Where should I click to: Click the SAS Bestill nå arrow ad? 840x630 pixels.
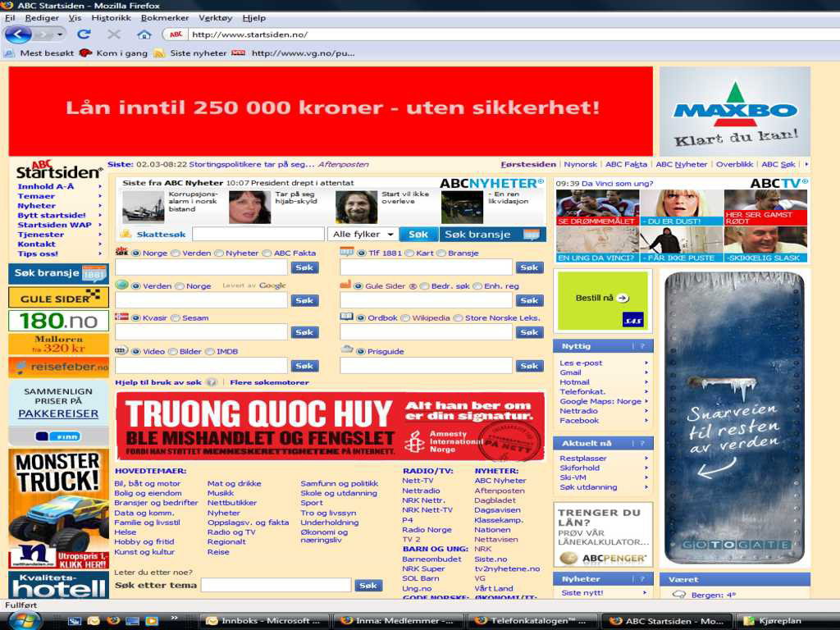[x=602, y=300]
